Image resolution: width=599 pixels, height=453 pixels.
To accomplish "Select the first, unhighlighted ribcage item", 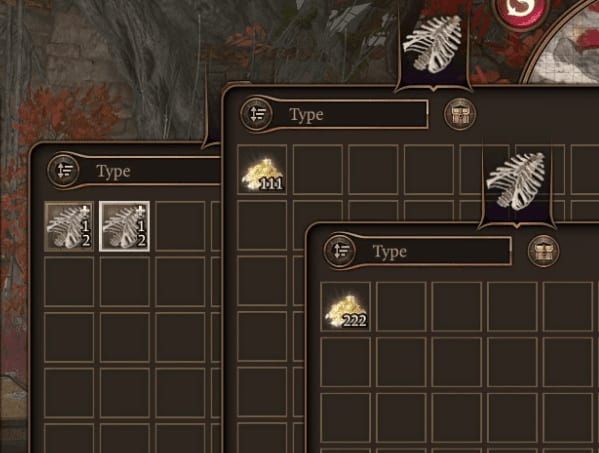I will pos(69,226).
